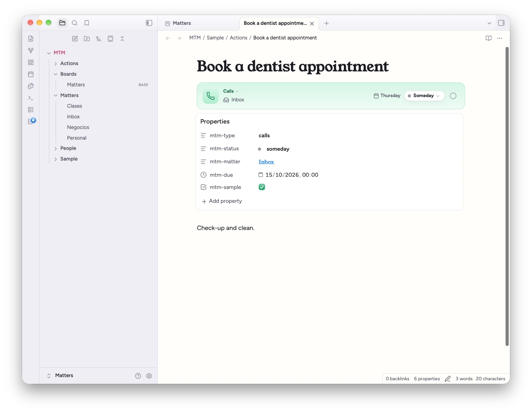Create a new folder icon
Screen dimensions: 532x413
point(87,39)
